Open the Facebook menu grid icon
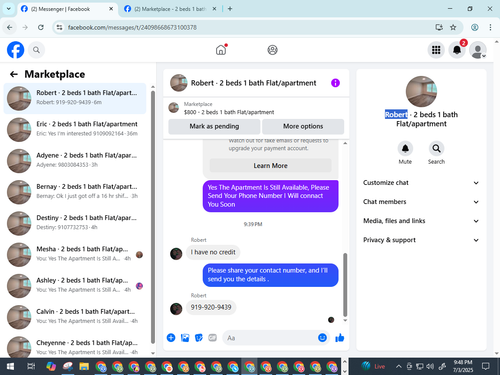 [x=436, y=50]
